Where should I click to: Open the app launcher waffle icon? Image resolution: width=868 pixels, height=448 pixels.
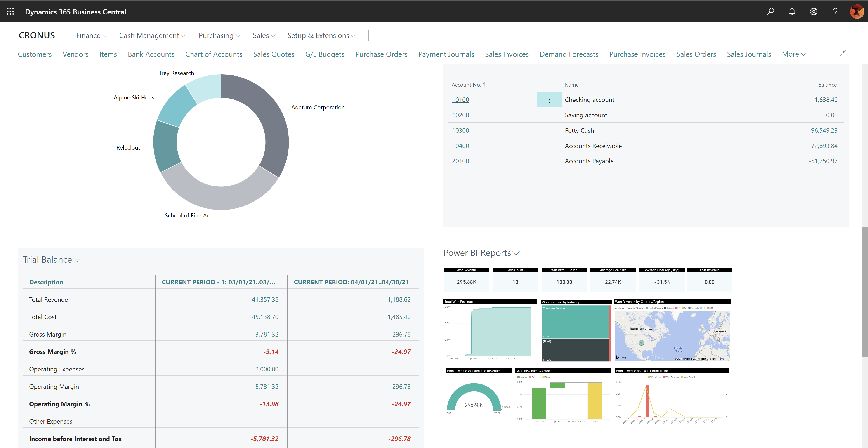10,12
